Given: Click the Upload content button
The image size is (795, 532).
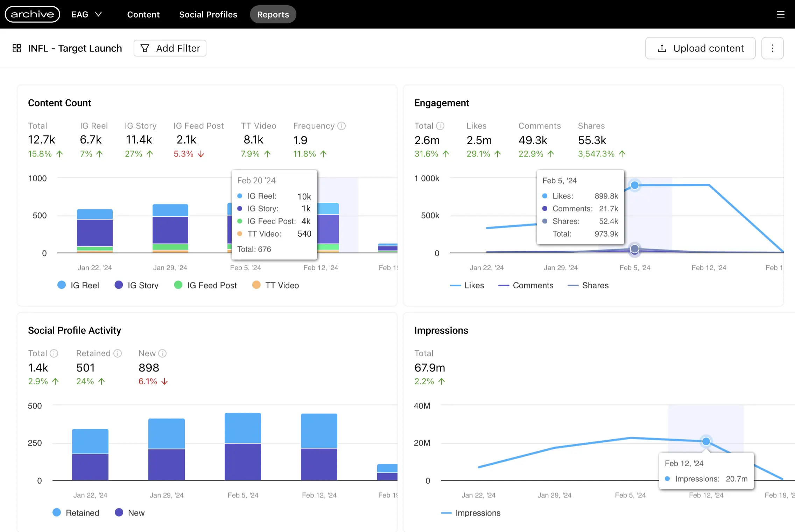Looking at the screenshot, I should tap(700, 48).
